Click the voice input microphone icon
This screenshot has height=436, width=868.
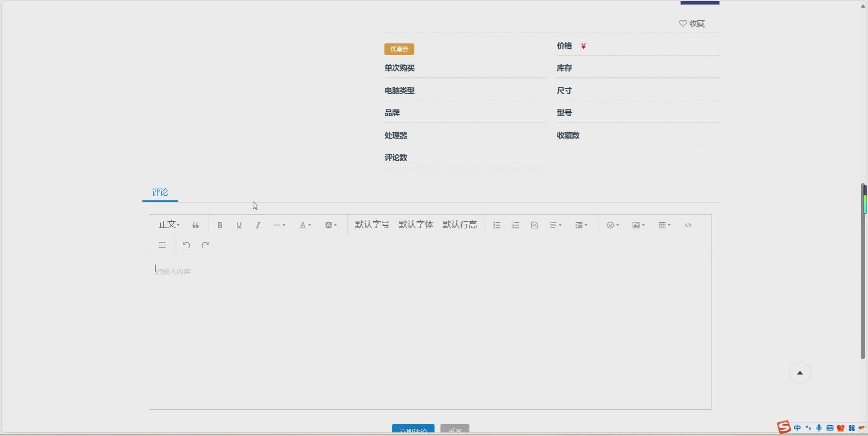pos(819,428)
